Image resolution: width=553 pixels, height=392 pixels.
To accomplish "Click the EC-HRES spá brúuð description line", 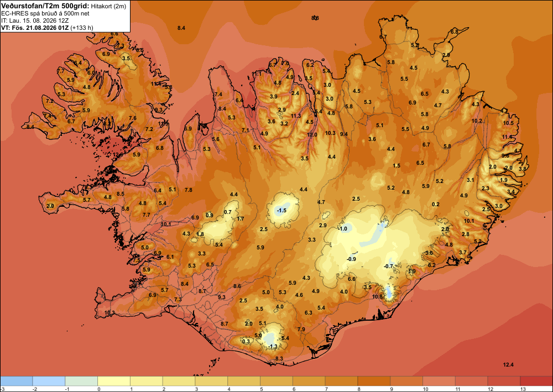I will coord(45,14).
